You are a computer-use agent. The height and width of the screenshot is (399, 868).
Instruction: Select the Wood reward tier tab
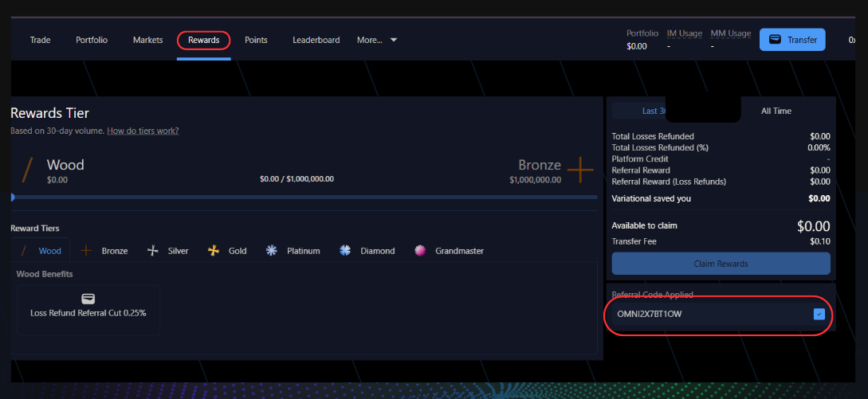41,251
